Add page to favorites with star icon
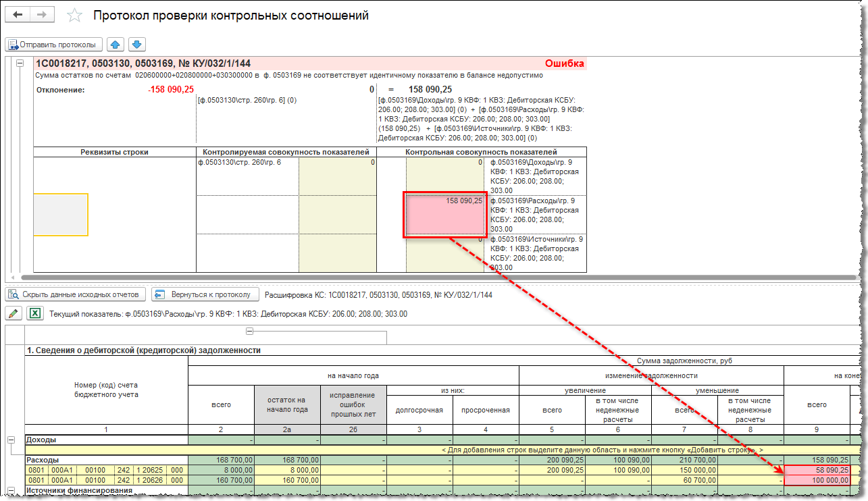Viewport: 868px width, 501px height. 74,16
